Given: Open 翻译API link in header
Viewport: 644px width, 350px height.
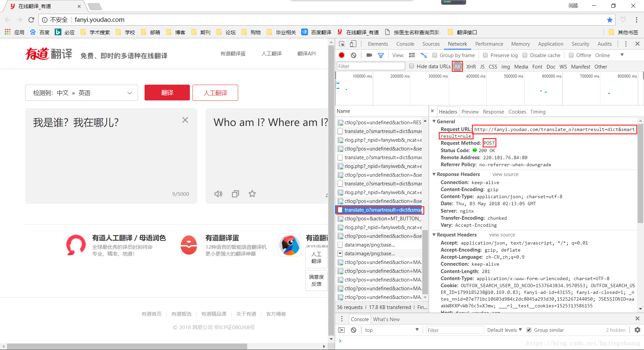Looking at the screenshot, I should pyautogui.click(x=307, y=54).
